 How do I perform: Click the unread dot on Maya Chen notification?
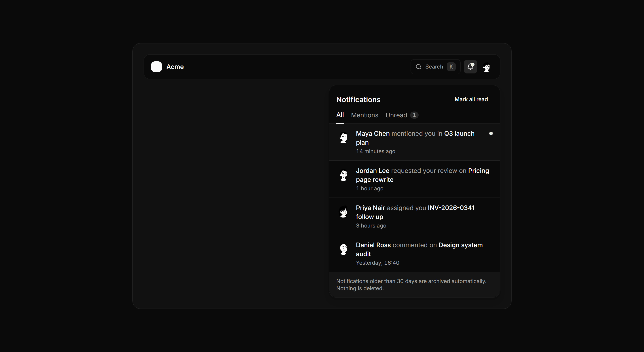(491, 133)
